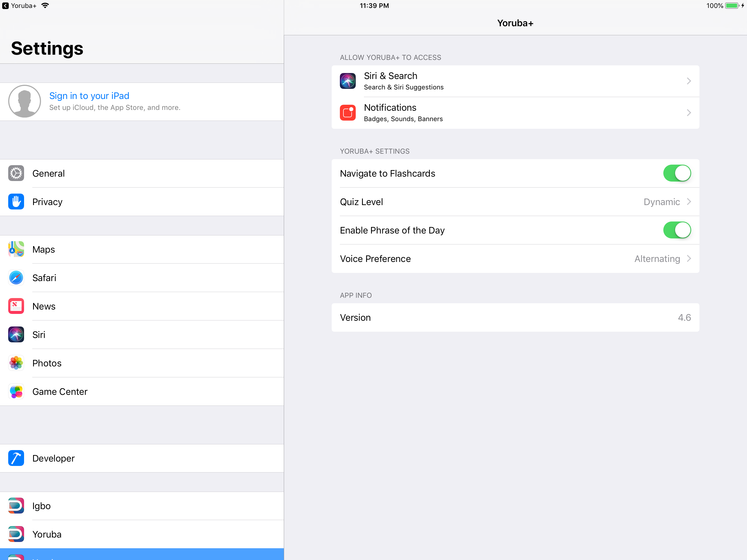
Task: Tap the News app icon
Action: 16,306
